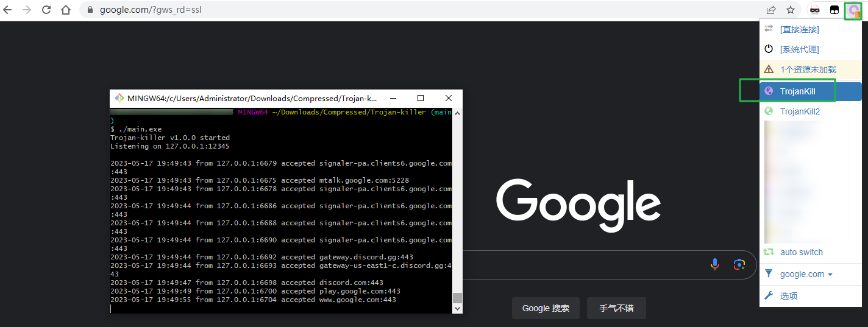Open the masked-face extension icon
This screenshot has height=327, width=868.
[815, 10]
